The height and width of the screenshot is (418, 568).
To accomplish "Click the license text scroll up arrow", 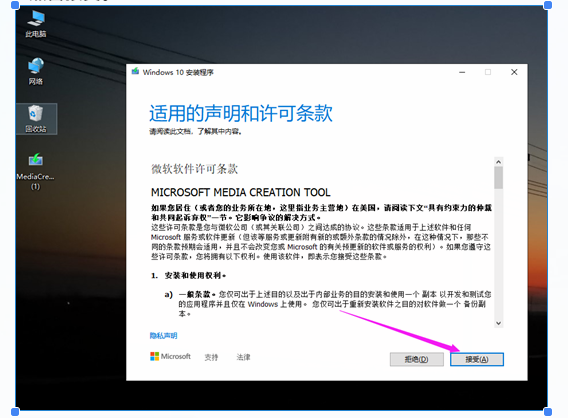I will coord(498,162).
